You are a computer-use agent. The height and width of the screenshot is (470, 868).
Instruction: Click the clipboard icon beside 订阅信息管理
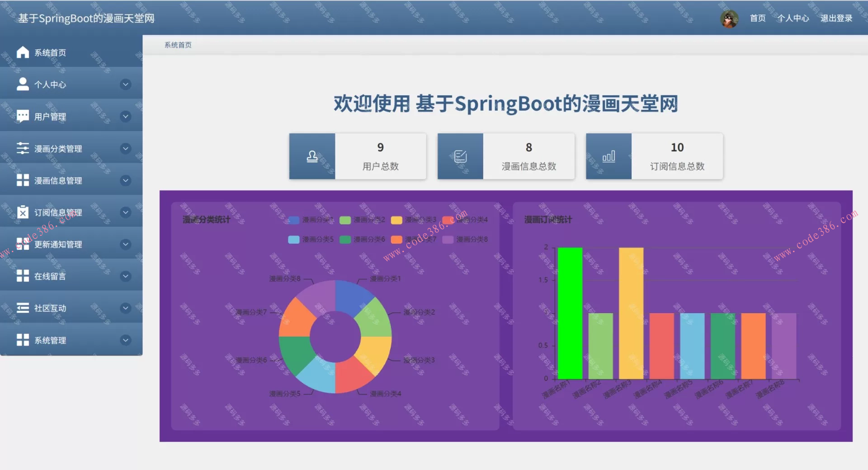pos(23,212)
